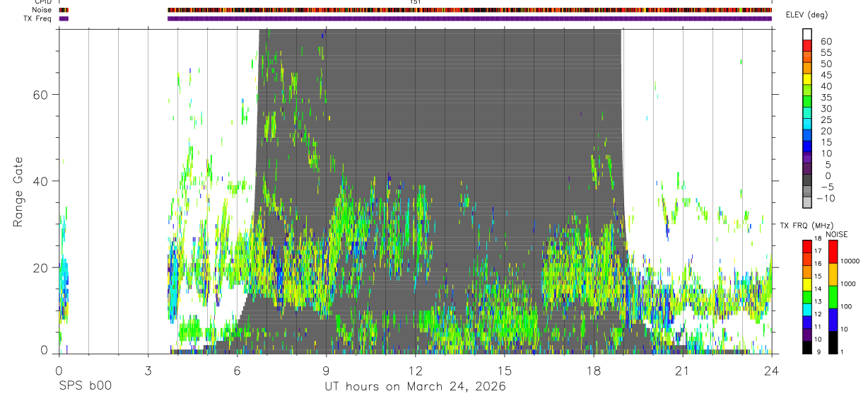
Task: Click the '3' tick on the UT hours axis
Action: click(148, 370)
